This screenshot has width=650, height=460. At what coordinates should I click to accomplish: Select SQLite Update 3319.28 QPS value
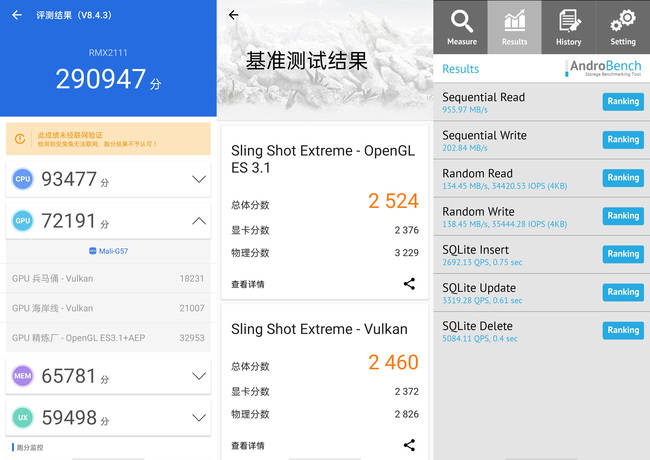pyautogui.click(x=482, y=300)
